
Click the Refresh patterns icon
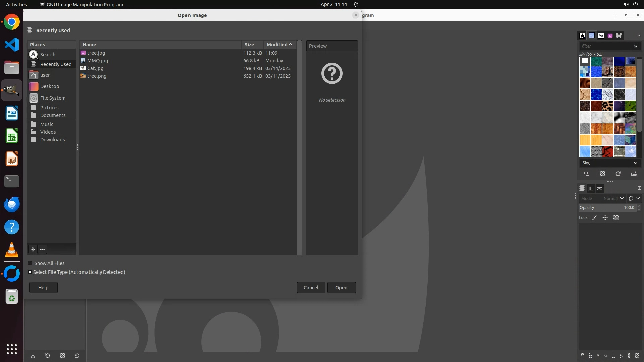tap(618, 174)
